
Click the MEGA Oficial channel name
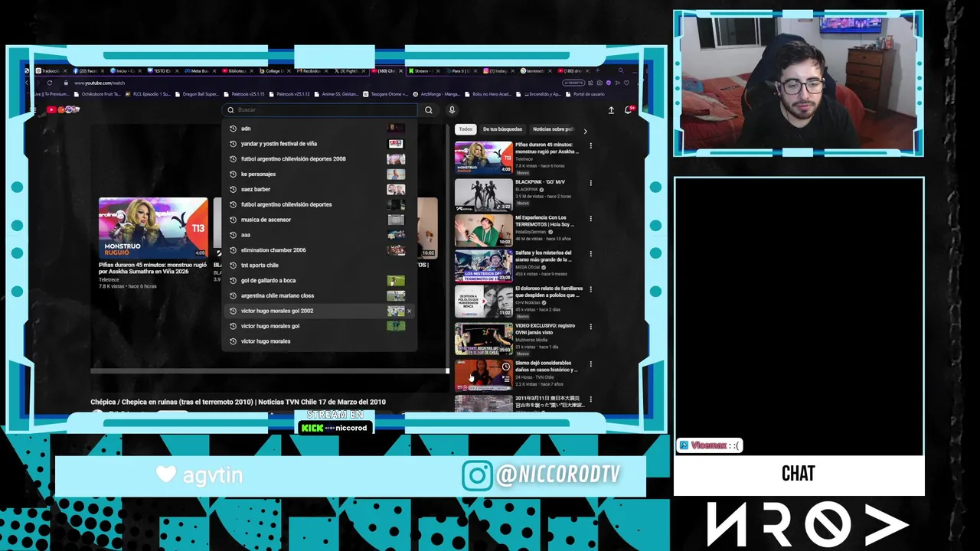(527, 267)
